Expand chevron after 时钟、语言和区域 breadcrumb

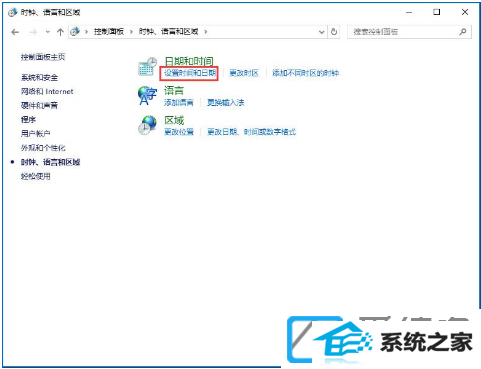point(205,32)
